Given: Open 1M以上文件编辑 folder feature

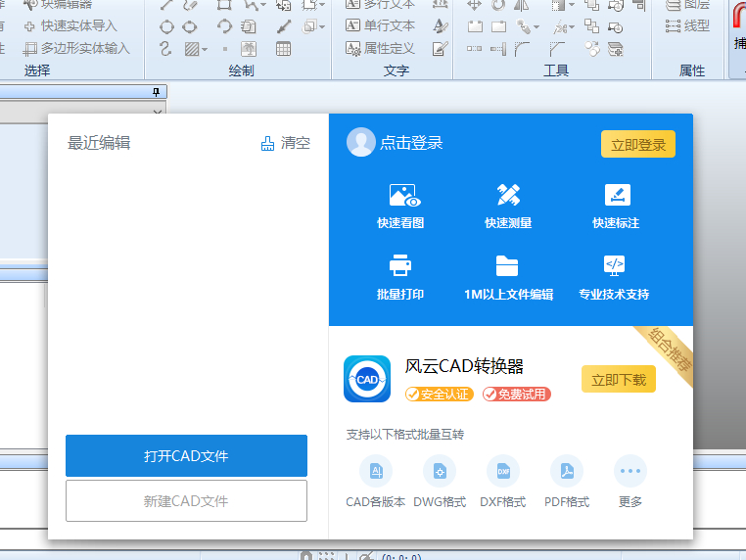Looking at the screenshot, I should 508,277.
